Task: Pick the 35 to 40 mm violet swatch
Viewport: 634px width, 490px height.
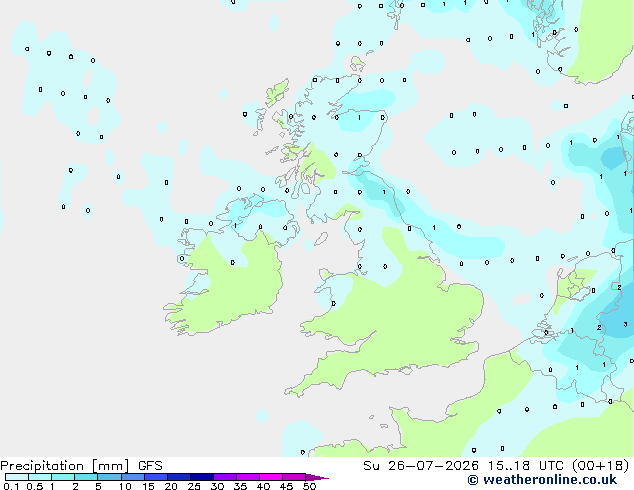Action: [x=248, y=477]
